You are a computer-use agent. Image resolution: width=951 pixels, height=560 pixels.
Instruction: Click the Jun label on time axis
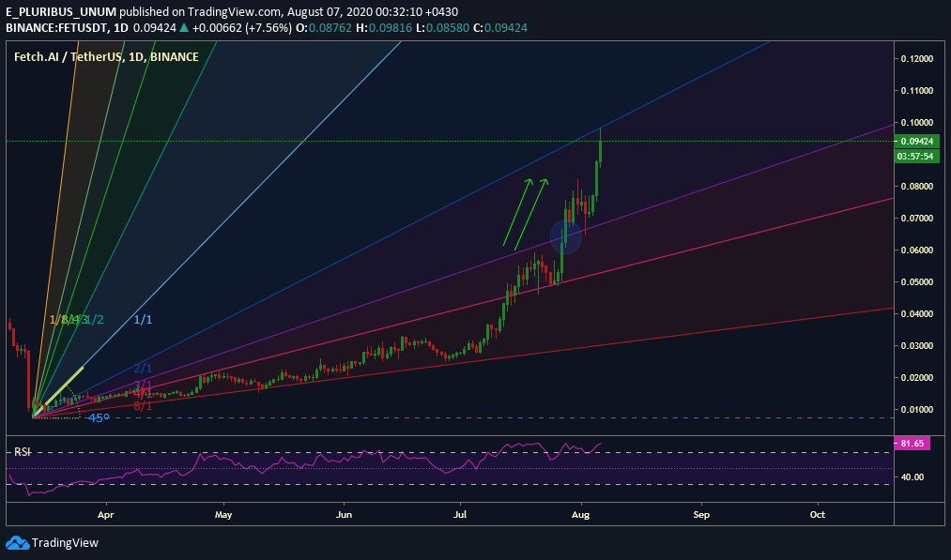click(344, 515)
